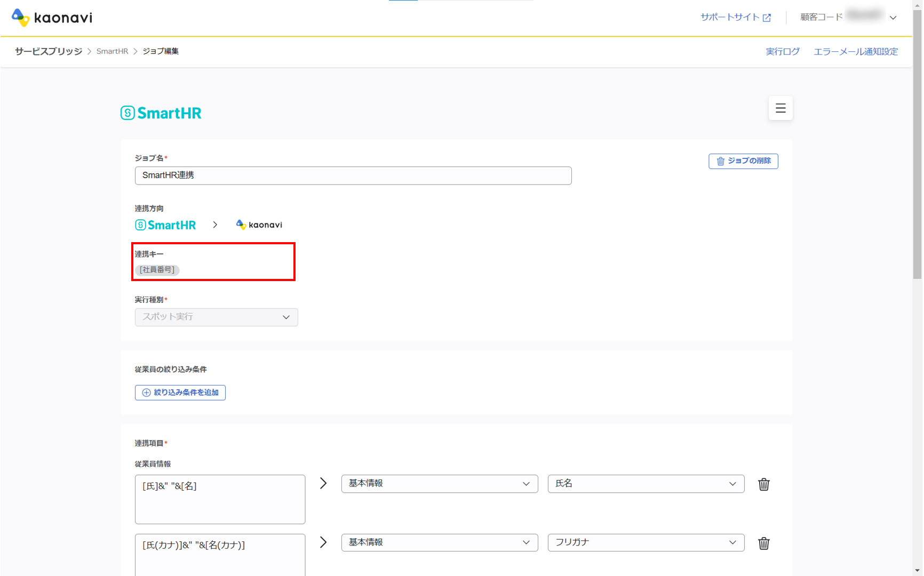Open the フリガナ item dropdown
Image resolution: width=924 pixels, height=576 pixels.
646,543
